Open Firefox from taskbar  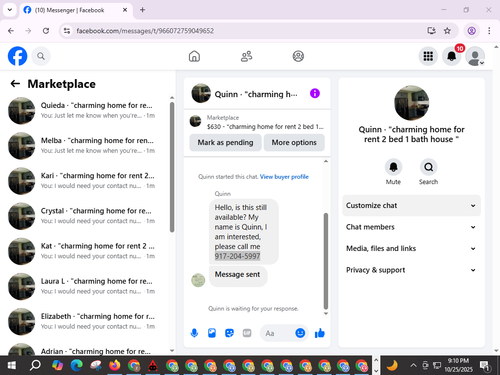(114, 365)
